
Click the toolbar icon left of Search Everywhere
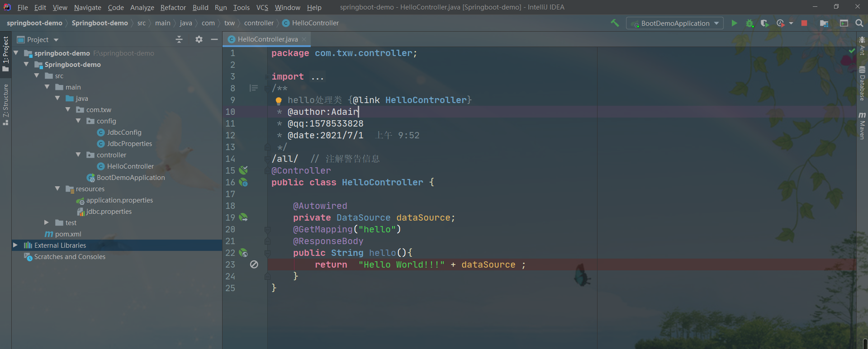point(844,23)
